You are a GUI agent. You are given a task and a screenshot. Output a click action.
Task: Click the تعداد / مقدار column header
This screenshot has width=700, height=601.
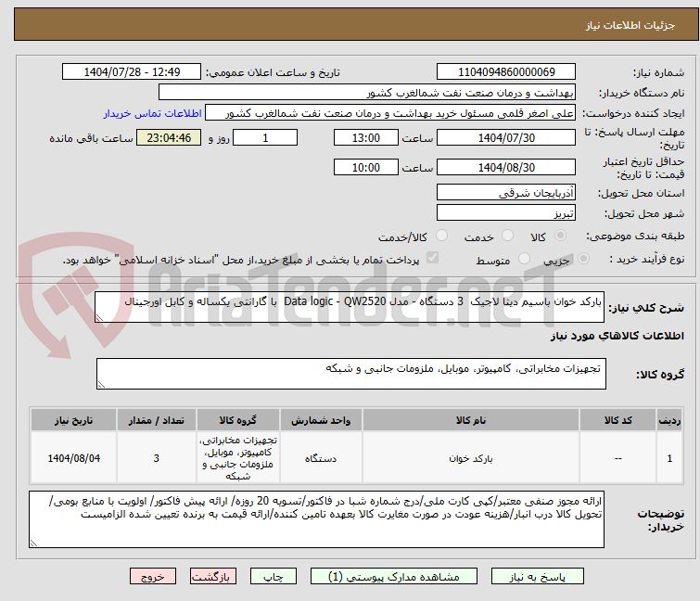pos(157,420)
